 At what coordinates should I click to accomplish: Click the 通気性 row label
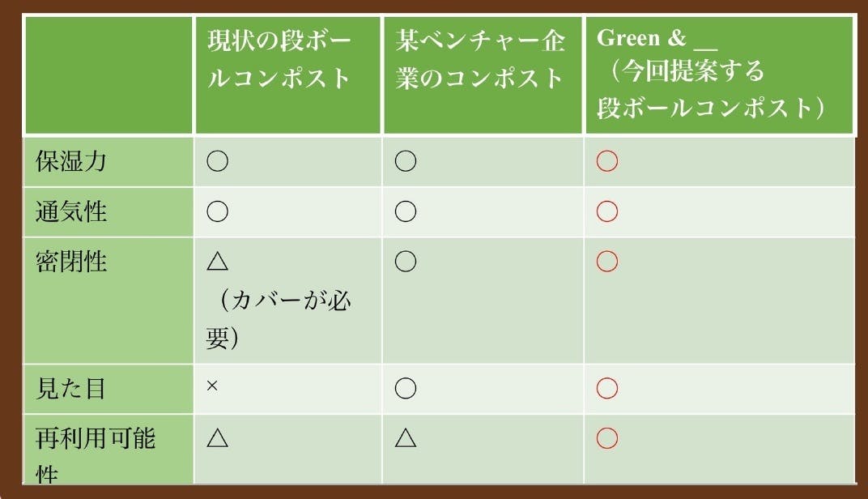(71, 211)
